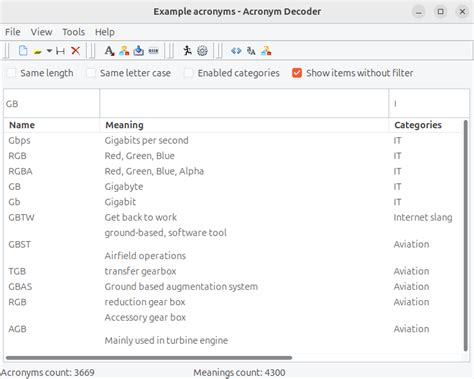This screenshot has width=474, height=379.
Task: Maximize the Acronym Decoder window
Action: coord(440,12)
